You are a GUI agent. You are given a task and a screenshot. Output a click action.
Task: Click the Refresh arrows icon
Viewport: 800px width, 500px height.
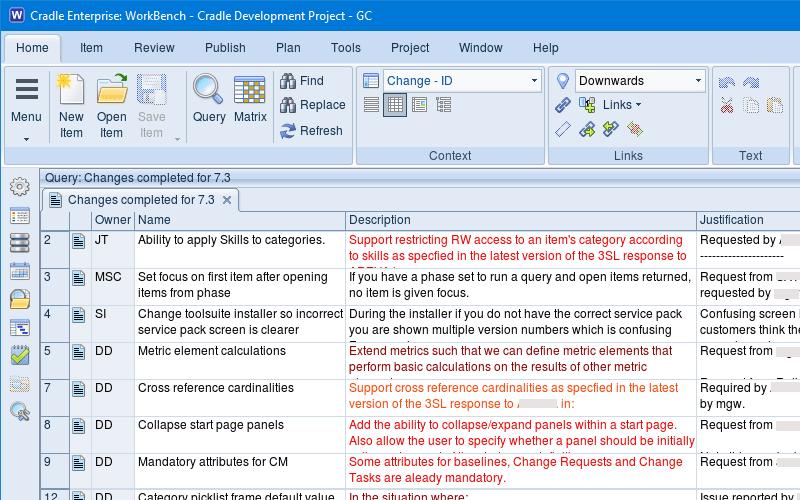coord(288,131)
